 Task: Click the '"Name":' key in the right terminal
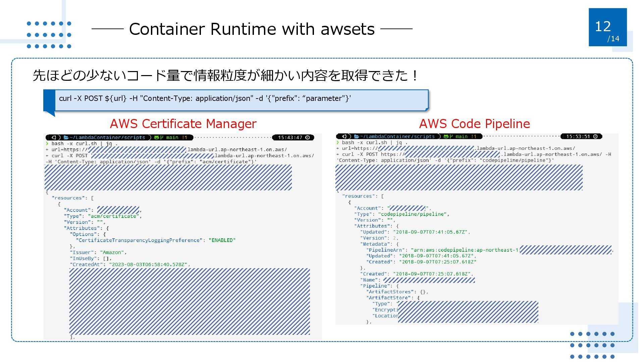pos(371,280)
